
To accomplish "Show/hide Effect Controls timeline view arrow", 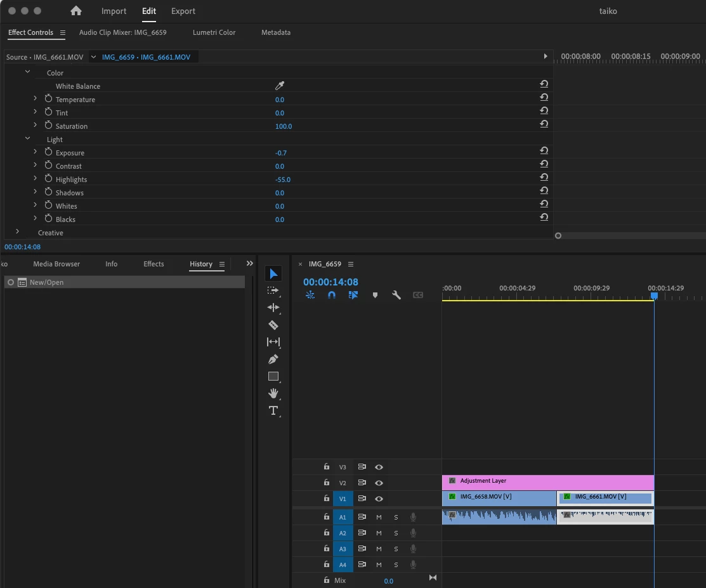I will [x=546, y=56].
